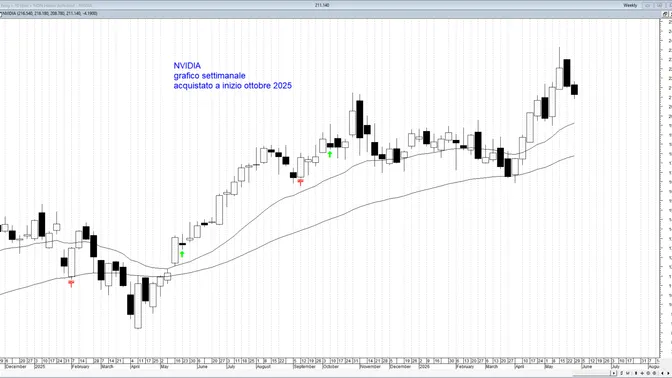This screenshot has height=378, width=672.
Task: Click the play arrow button beside bottom scrollbar
Action: point(614,373)
